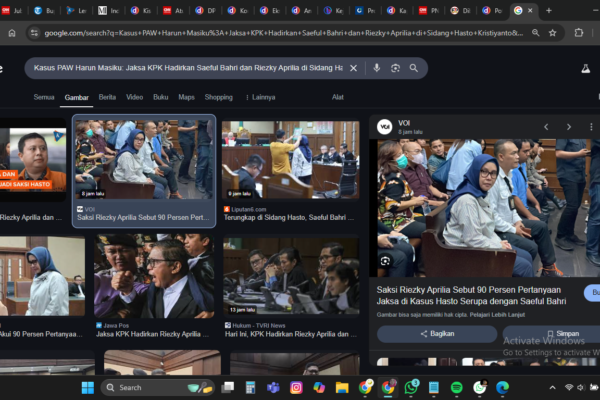The width and height of the screenshot is (600, 400).
Task: Switch to the Semua results tab
Action: click(x=44, y=97)
